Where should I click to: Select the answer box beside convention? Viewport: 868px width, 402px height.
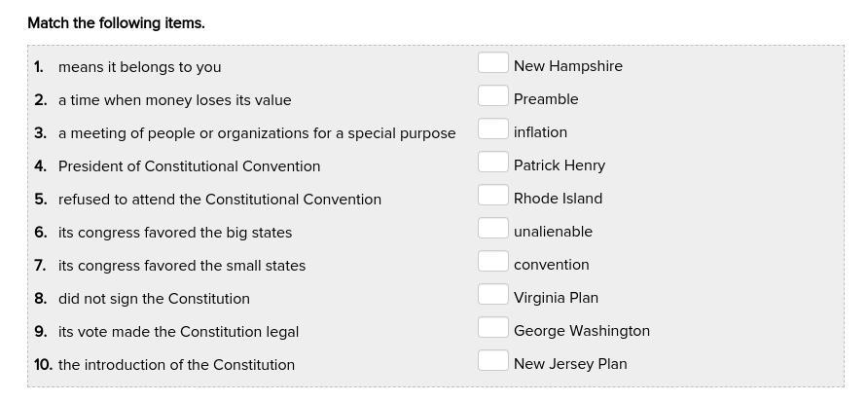click(x=492, y=262)
